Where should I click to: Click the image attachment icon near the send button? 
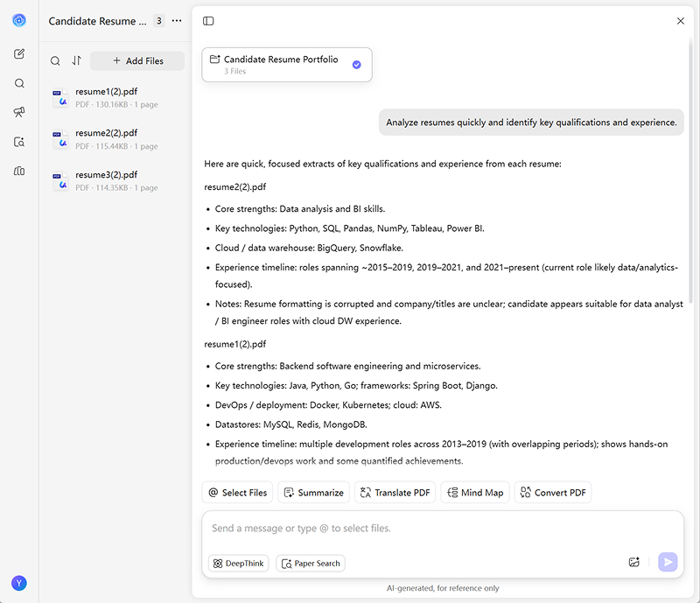(634, 562)
